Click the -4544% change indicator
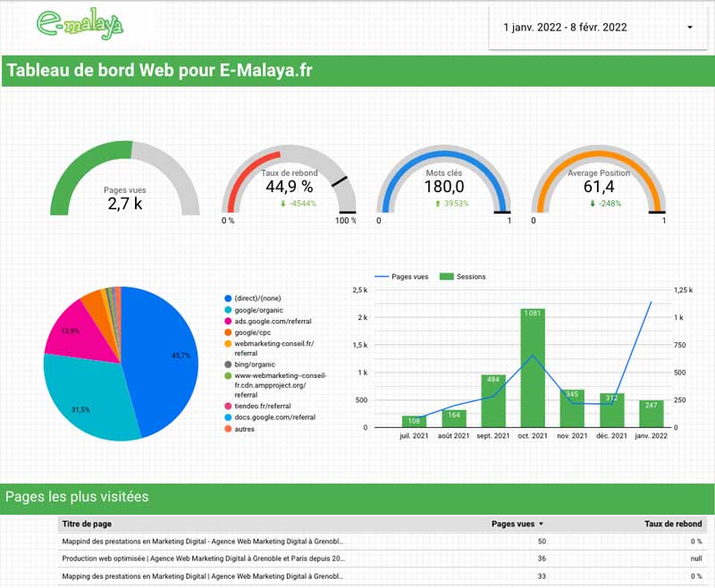 point(299,203)
